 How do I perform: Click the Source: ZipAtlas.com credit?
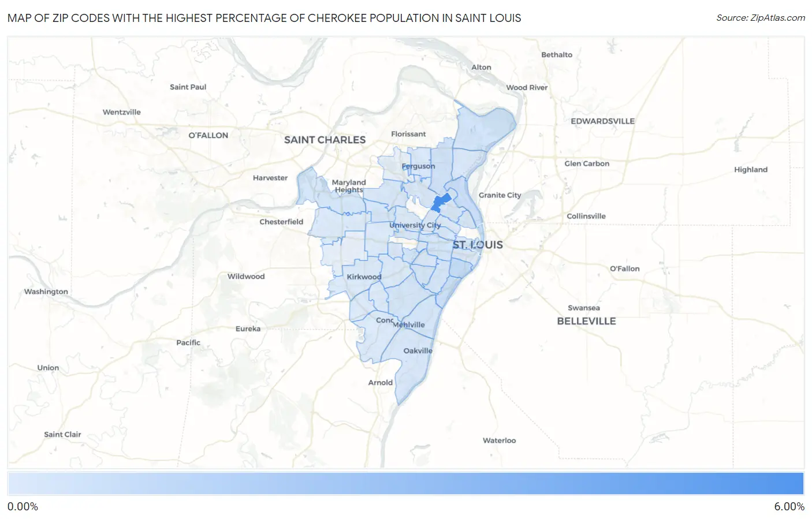click(761, 18)
